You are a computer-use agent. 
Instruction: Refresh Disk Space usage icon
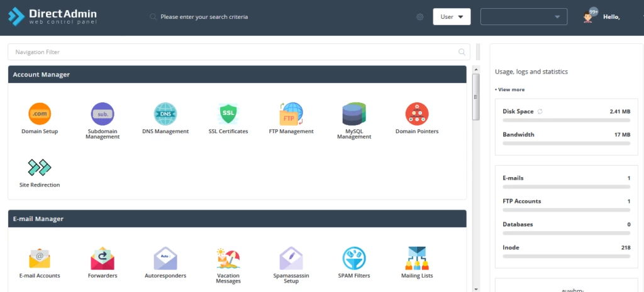540,112
